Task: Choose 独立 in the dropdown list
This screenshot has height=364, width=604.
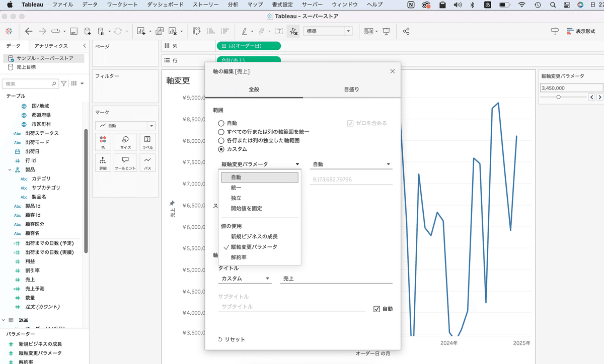Action: (x=236, y=198)
